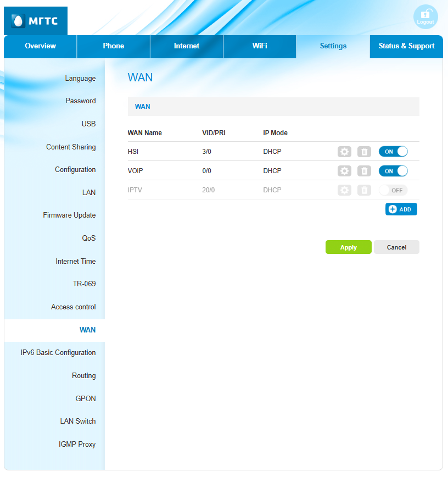Click the Logout padlock icon

point(425,17)
